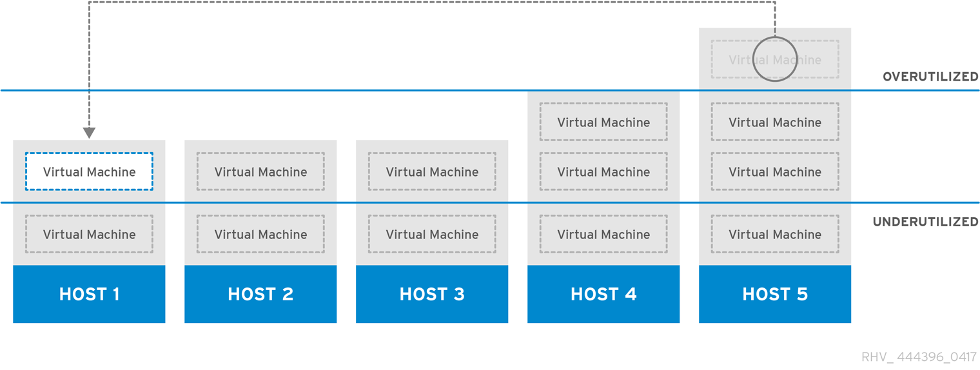Click Host 5's Virtual Machine just below the overutilized line

pyautogui.click(x=775, y=122)
